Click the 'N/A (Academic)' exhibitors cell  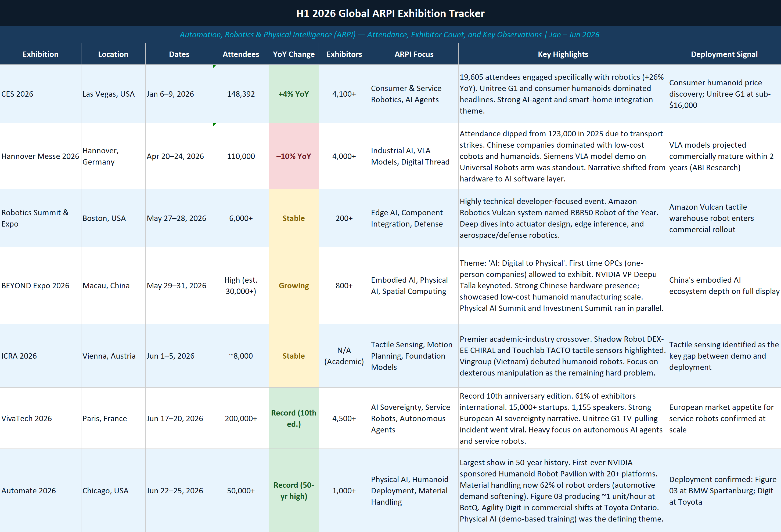tap(344, 355)
